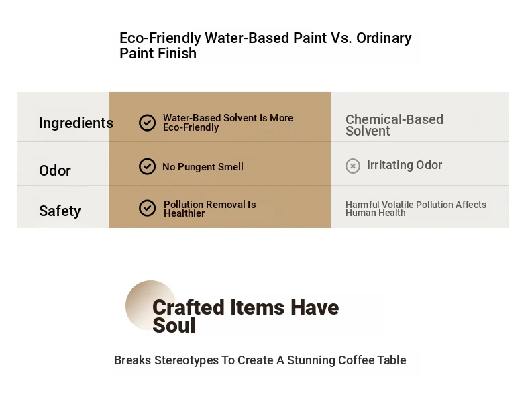Screen dimensions: 530x420
Task: Click the checkmark icon beside Water-Based Solvent
Action: coord(147,123)
